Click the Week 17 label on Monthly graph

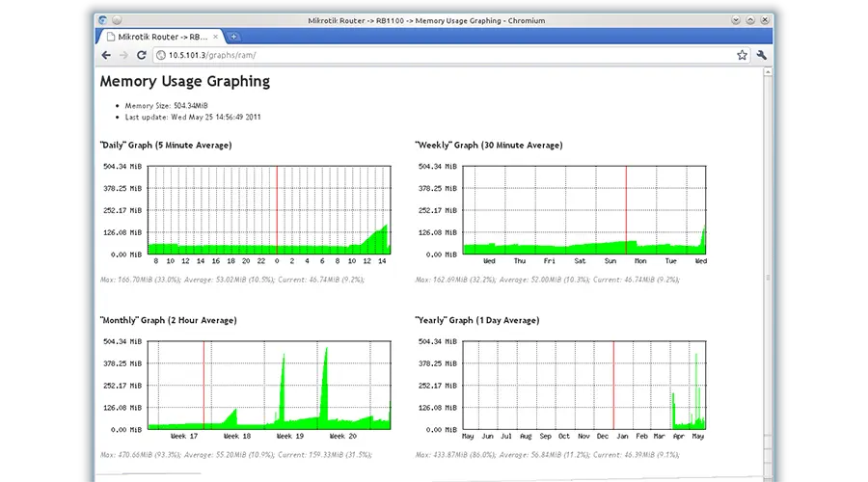pos(184,436)
